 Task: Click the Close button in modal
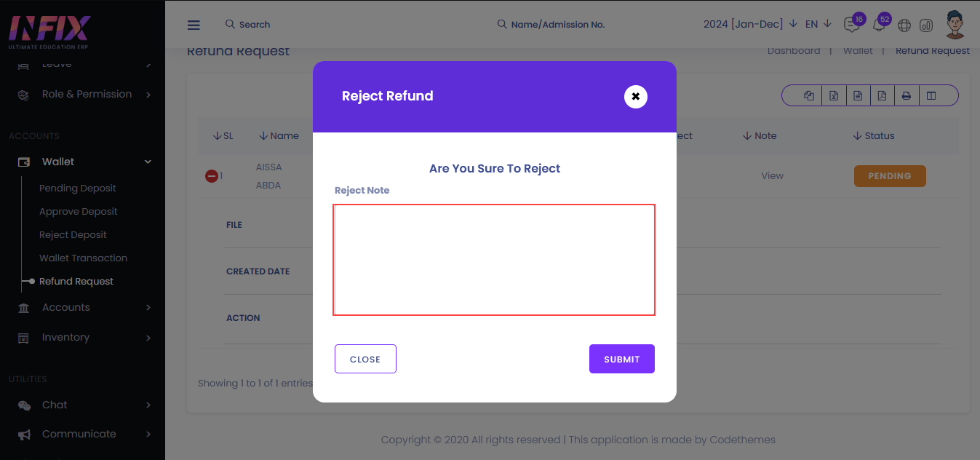click(365, 359)
